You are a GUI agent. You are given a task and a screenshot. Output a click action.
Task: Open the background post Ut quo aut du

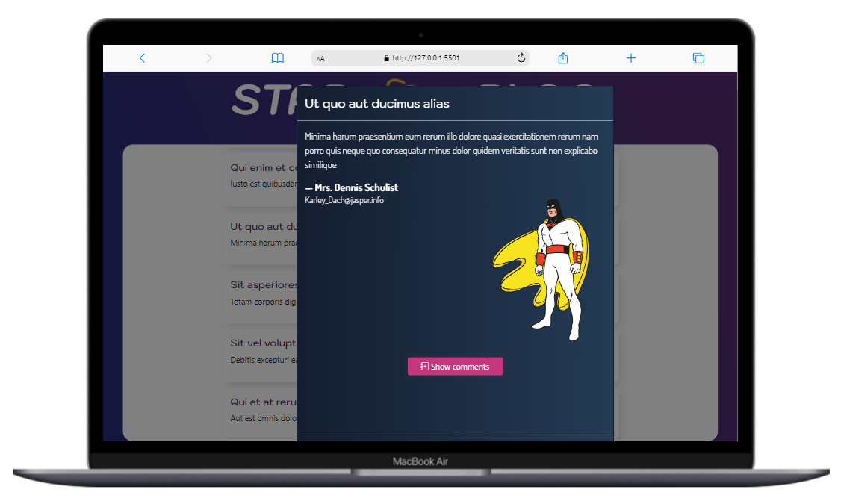click(264, 227)
